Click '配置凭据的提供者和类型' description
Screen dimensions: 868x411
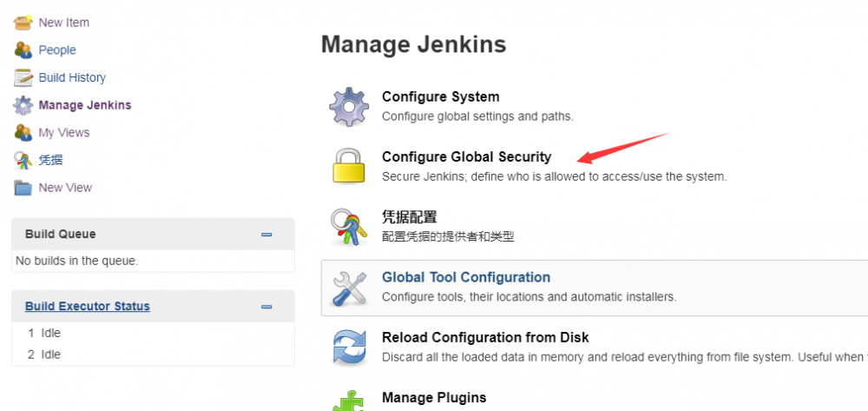click(x=449, y=237)
